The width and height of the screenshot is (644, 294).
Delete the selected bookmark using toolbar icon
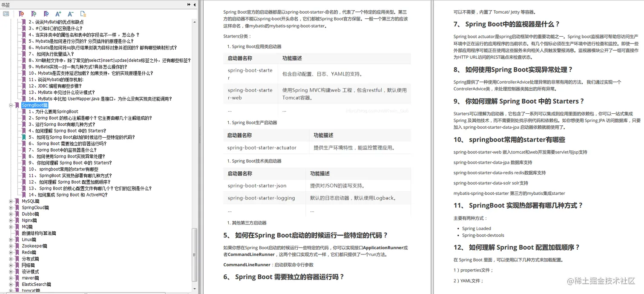tap(21, 14)
